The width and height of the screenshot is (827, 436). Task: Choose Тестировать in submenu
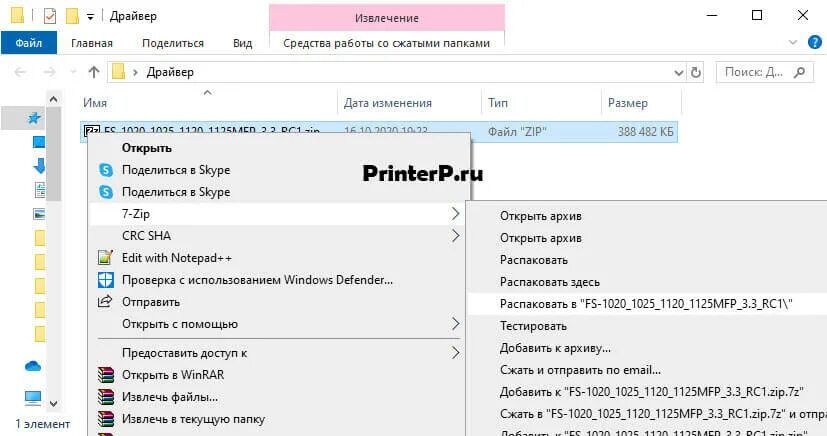coord(647,326)
